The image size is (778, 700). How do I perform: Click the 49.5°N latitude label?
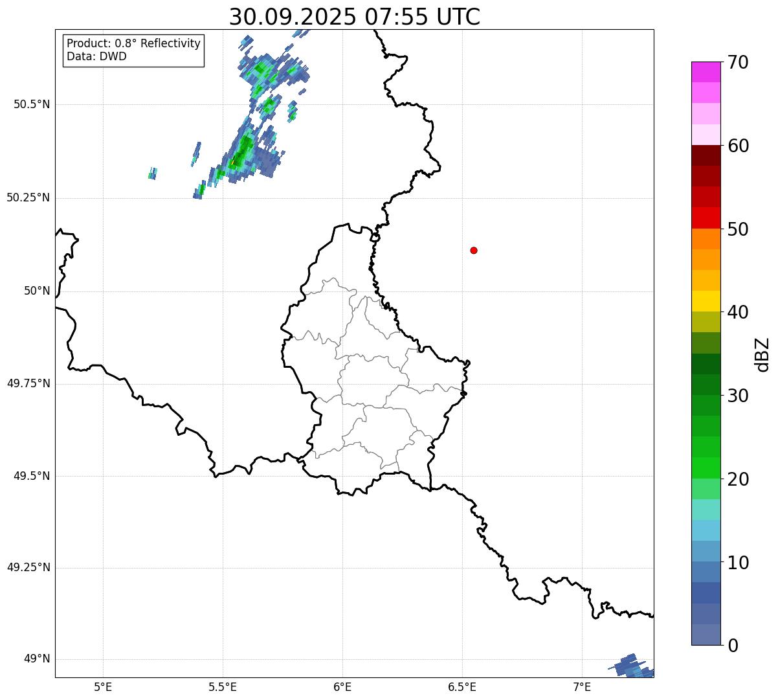32,476
